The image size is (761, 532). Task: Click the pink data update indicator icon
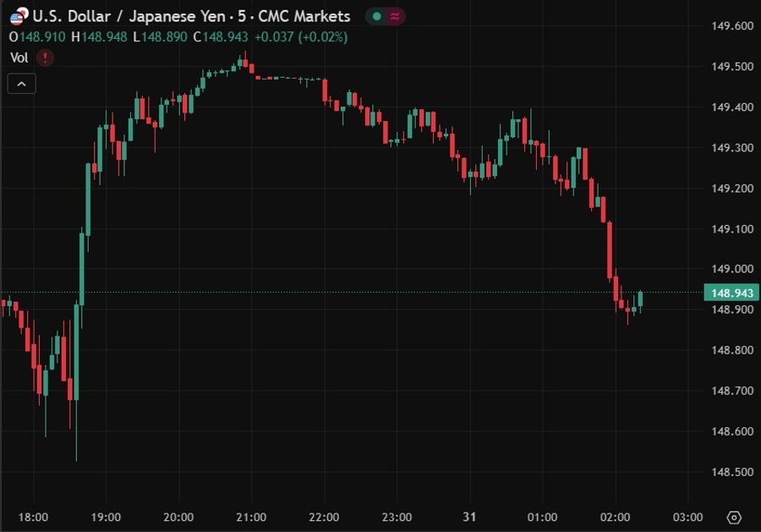[395, 17]
